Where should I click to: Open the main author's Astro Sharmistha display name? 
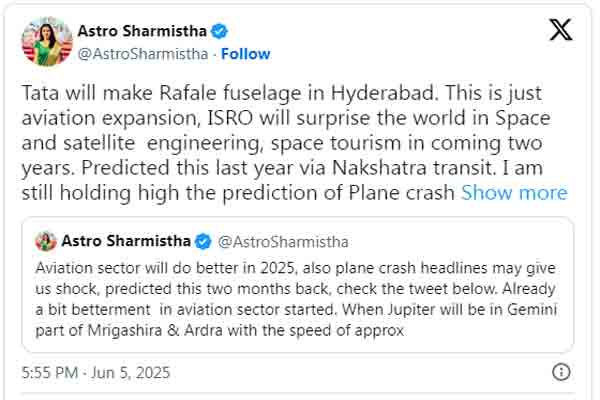pyautogui.click(x=142, y=31)
